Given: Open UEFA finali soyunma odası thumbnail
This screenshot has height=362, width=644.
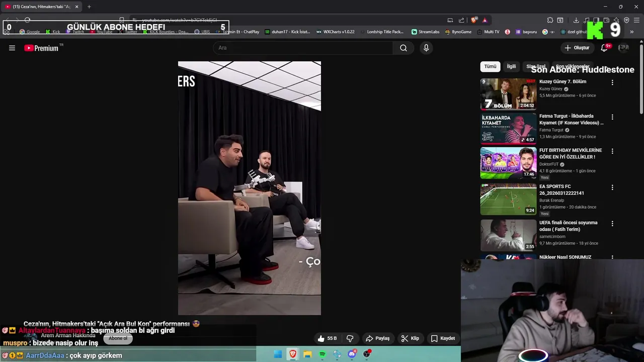Looking at the screenshot, I should click(508, 235).
